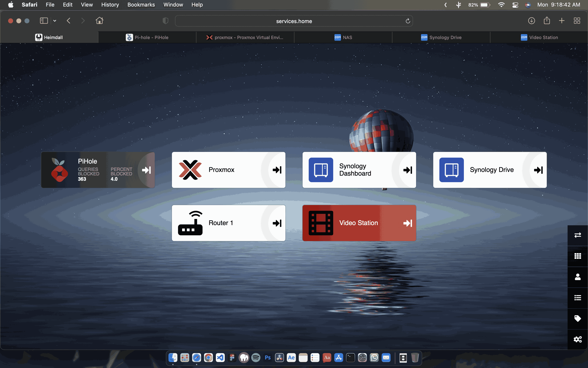Open the Edit menu
The height and width of the screenshot is (368, 588).
(x=68, y=5)
